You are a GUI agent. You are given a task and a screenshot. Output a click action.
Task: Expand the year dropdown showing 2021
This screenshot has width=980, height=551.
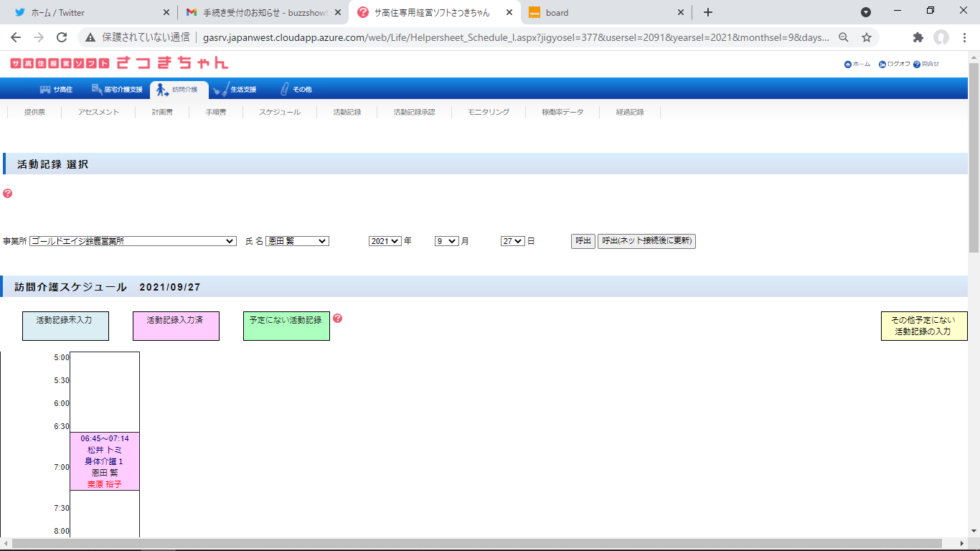click(385, 242)
